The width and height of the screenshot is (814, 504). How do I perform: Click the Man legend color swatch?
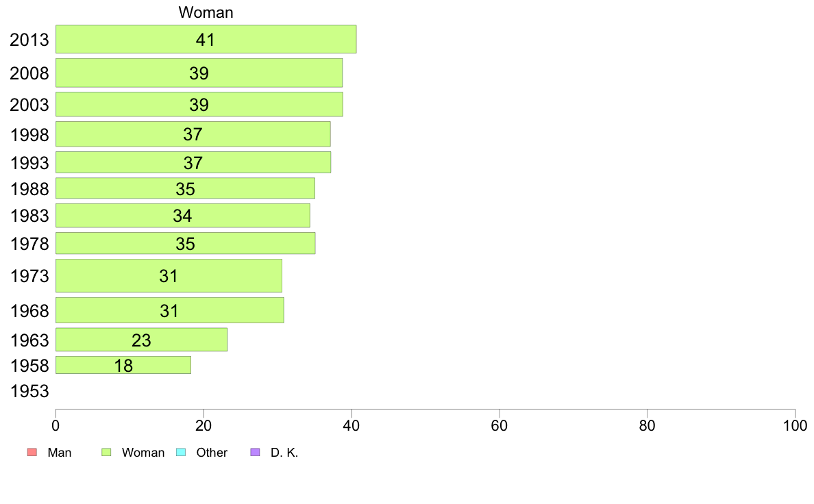click(x=32, y=452)
